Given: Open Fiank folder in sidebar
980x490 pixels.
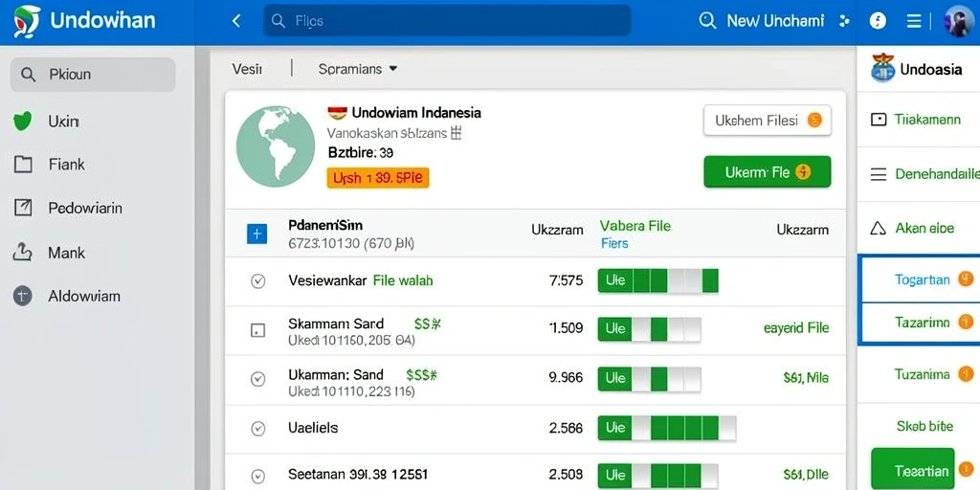Looking at the screenshot, I should coord(66,165).
